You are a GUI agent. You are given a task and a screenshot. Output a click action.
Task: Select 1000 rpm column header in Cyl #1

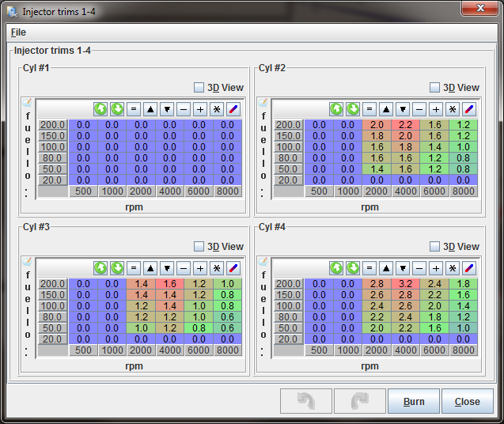pyautogui.click(x=112, y=191)
